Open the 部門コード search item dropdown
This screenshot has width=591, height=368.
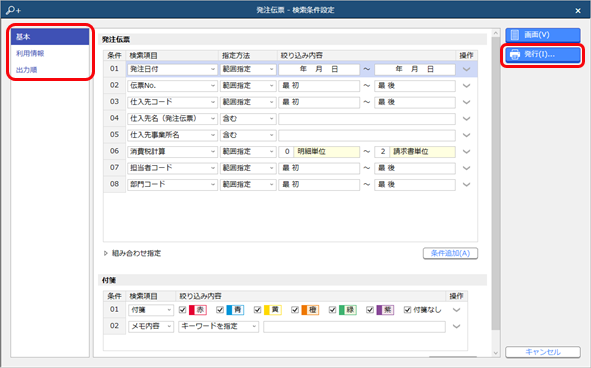point(172,185)
